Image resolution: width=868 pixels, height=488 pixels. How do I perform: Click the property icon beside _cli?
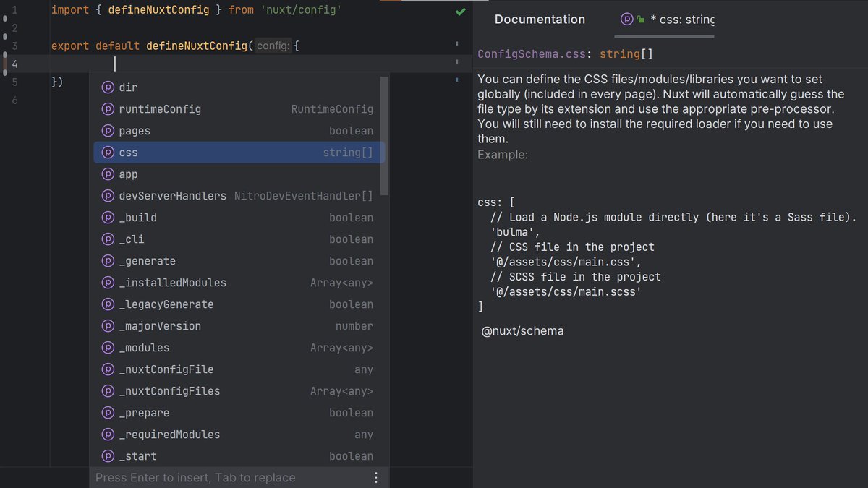pos(108,239)
